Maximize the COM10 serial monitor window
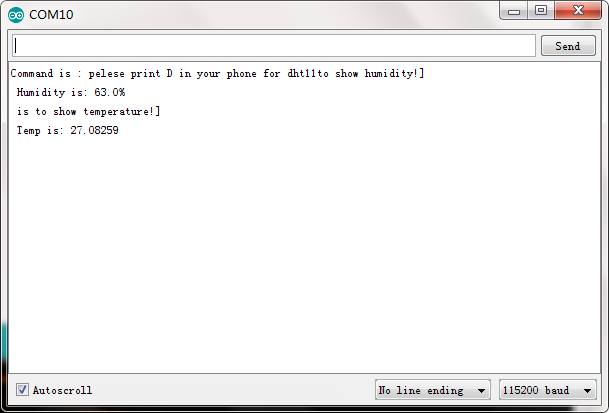This screenshot has width=609, height=413. [541, 10]
